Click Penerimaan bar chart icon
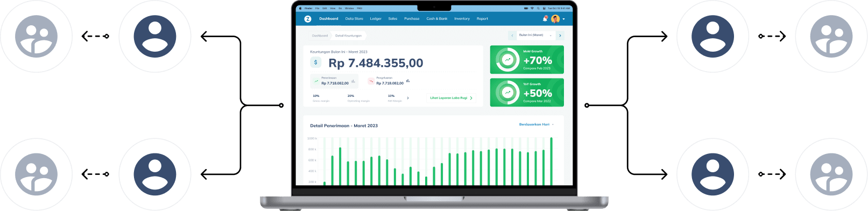868x211 pixels. pos(354,81)
